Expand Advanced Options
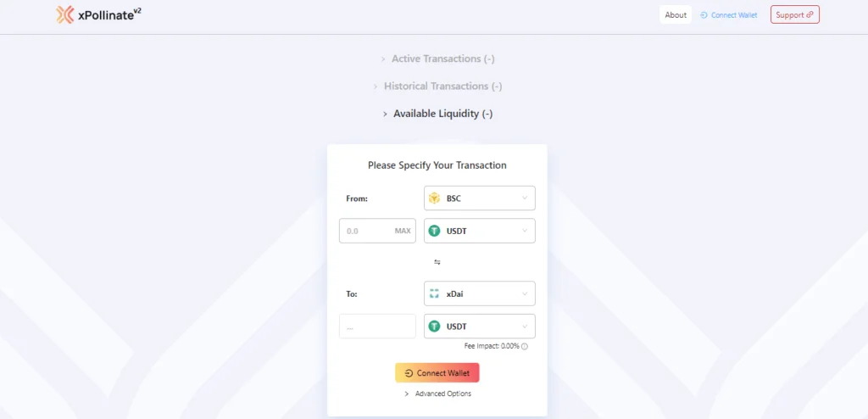The width and height of the screenshot is (868, 419). click(438, 394)
